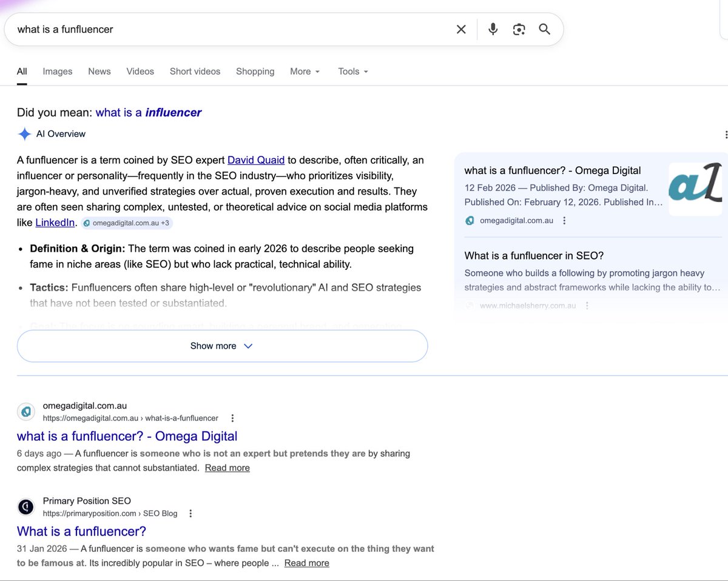The height and width of the screenshot is (581, 728).
Task: Switch to the News tab
Action: pyautogui.click(x=99, y=72)
